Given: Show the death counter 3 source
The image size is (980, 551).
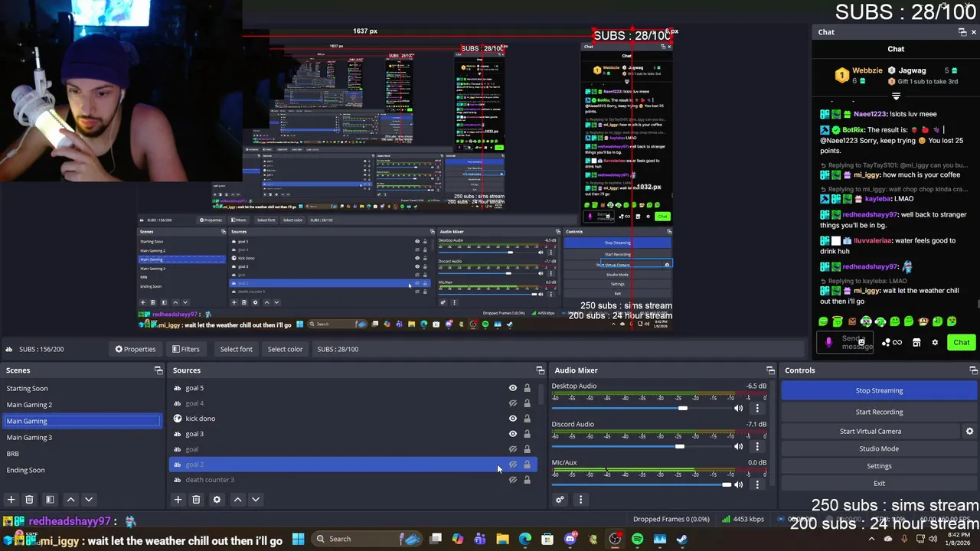Looking at the screenshot, I should (x=513, y=480).
